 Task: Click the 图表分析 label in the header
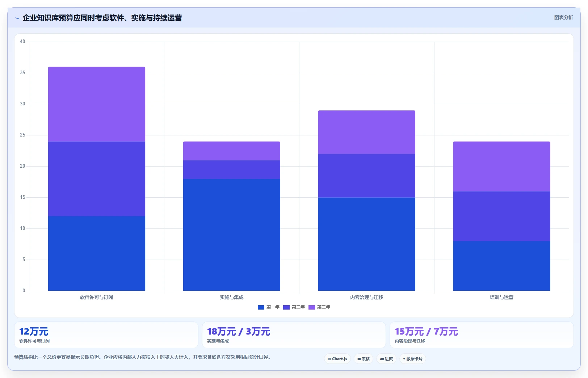[x=563, y=17]
